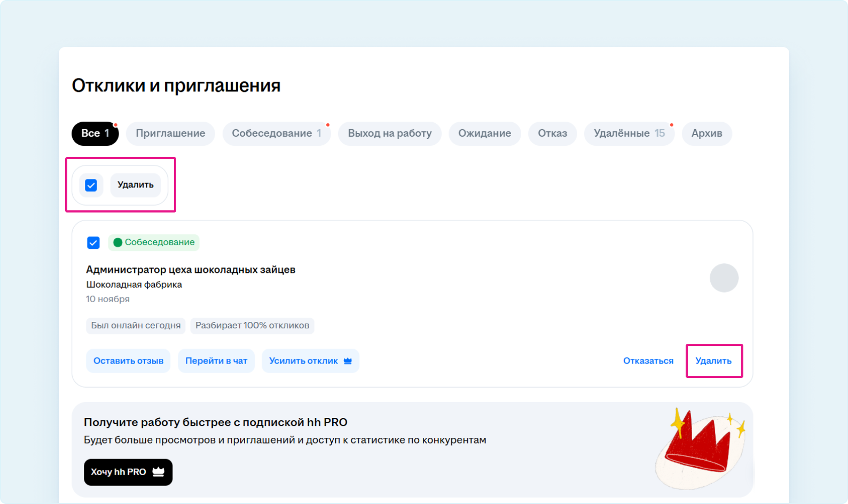Toggle the select-all checkbox beside top Удалить
This screenshot has height=504, width=848.
(x=91, y=185)
